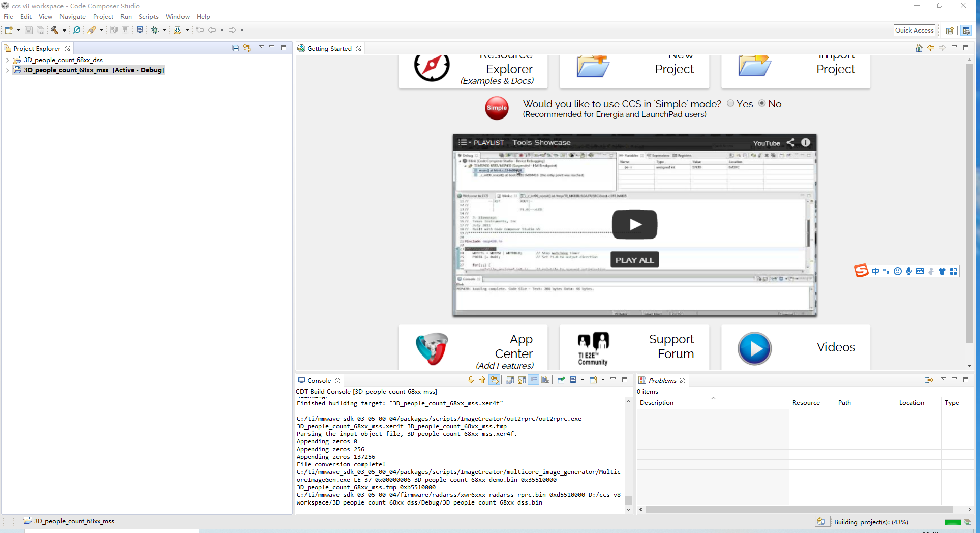Click the Open Type folder icon
The image size is (980, 533).
177,31
